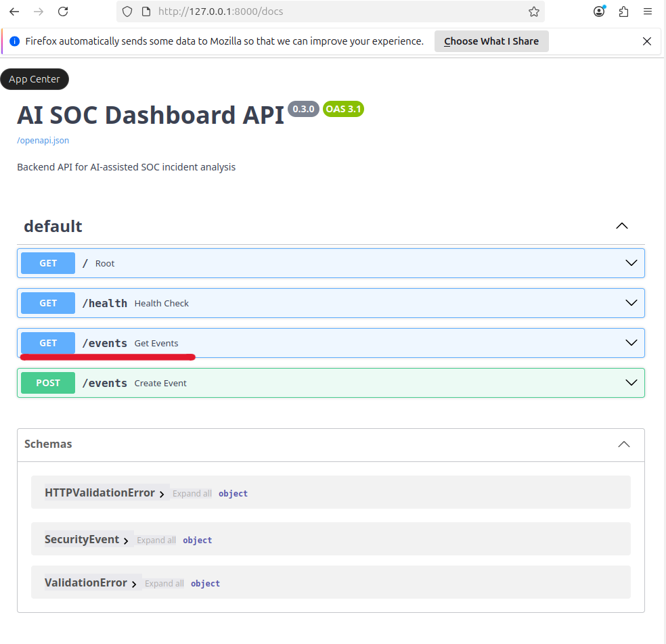Open the Extensions puzzle icon
This screenshot has width=666, height=644.
623,11
